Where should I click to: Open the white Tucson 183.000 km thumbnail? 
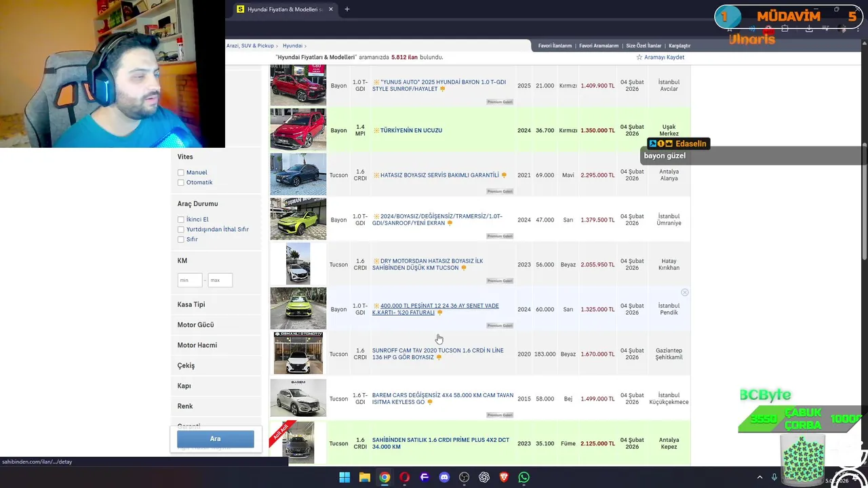click(298, 354)
